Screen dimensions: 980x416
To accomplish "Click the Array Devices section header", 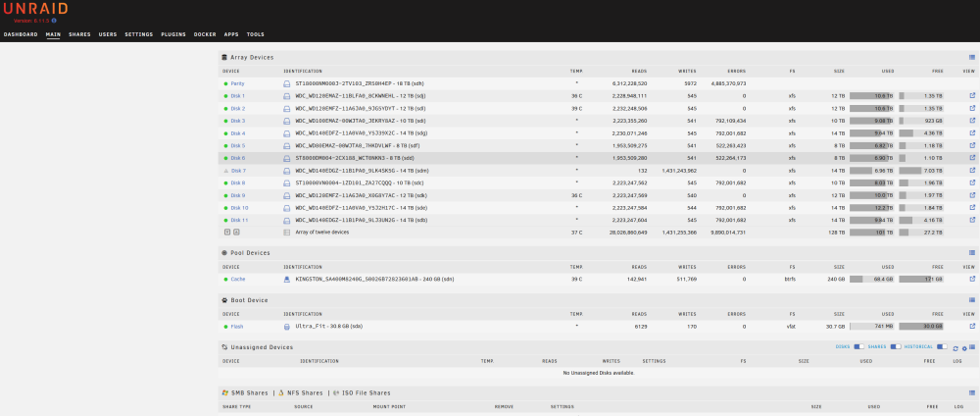I will pos(252,58).
